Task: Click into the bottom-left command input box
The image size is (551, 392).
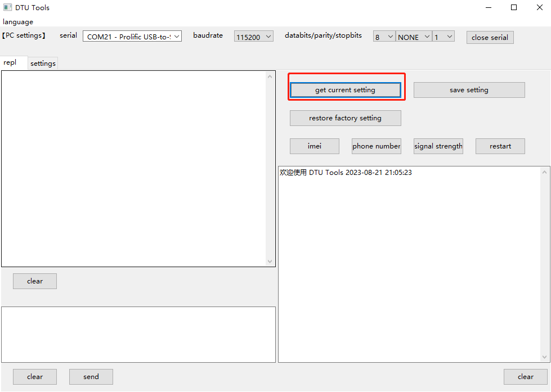Action: pos(138,334)
